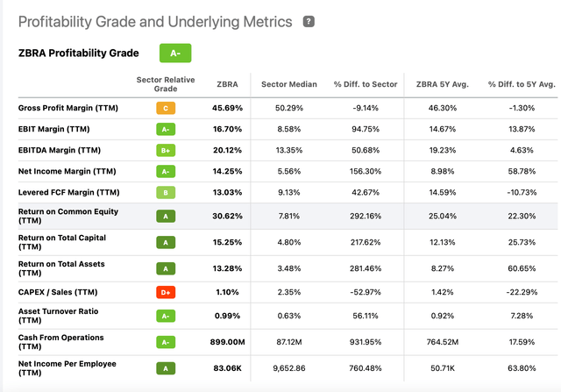The image size is (561, 392).
Task: Click the A- grade badge for EBIT Margin
Action: (x=165, y=129)
